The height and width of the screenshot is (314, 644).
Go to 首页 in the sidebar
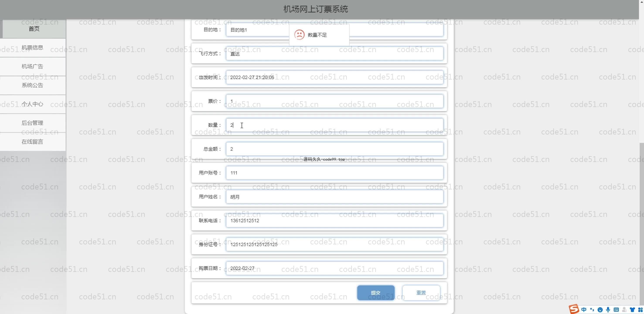(x=34, y=29)
